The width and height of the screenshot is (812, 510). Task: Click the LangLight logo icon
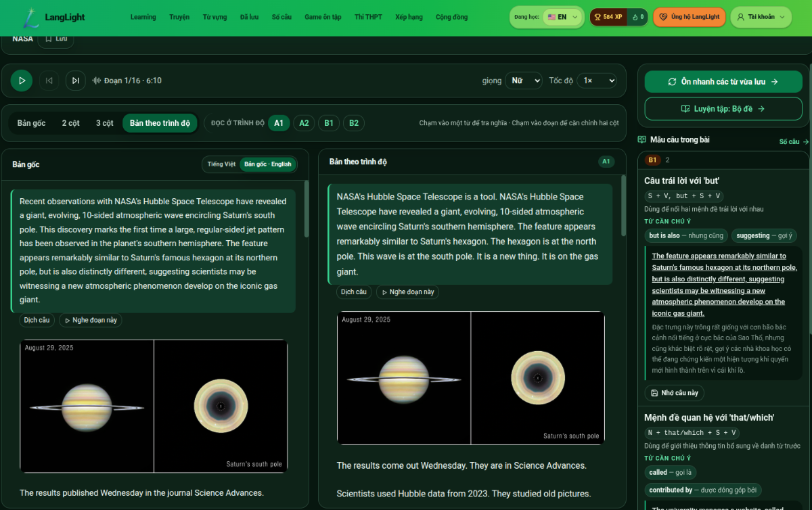click(30, 17)
